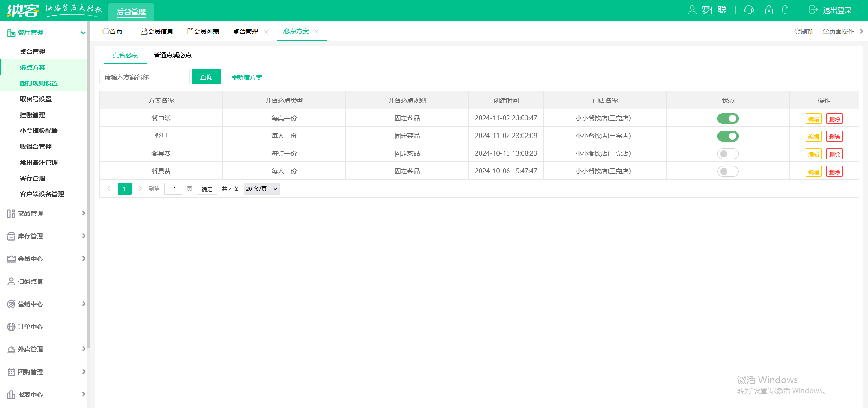The height and width of the screenshot is (408, 868).
Task: Close the 桌台管理 tab
Action: pos(266,32)
